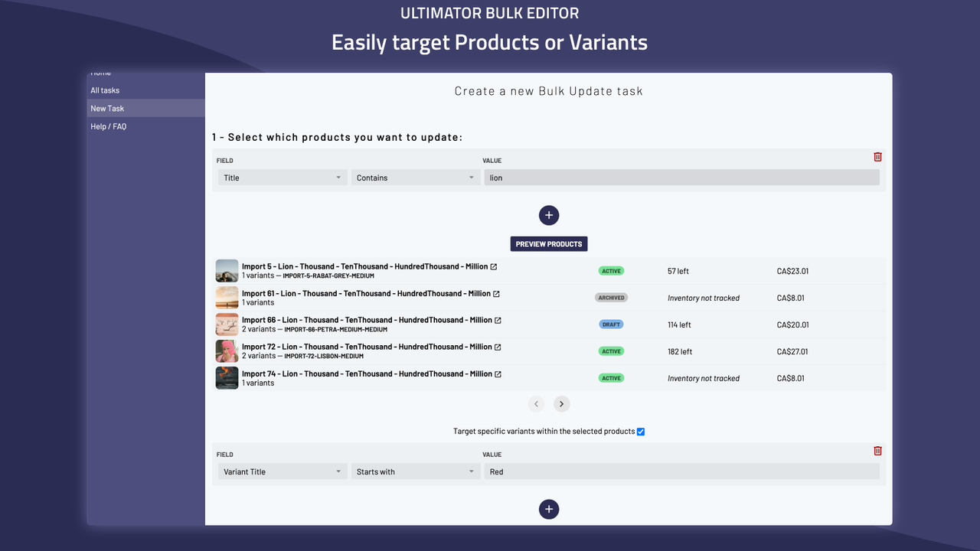This screenshot has height=551, width=980.
Task: Delete the first product filter condition
Action: pos(877,156)
